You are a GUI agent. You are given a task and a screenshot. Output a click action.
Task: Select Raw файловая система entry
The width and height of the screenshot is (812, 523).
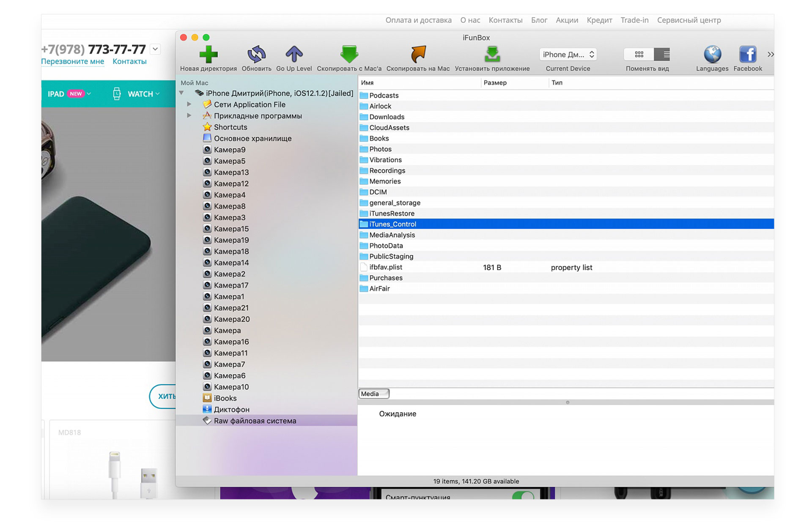click(x=266, y=421)
